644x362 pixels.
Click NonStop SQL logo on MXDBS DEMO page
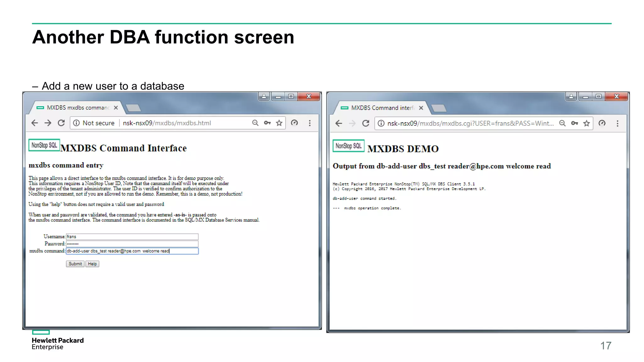coord(348,146)
